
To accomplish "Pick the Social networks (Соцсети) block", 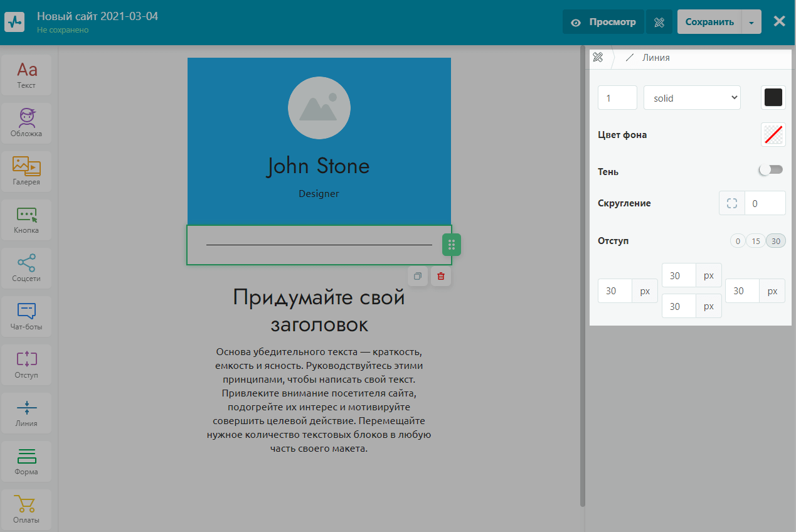I will (x=26, y=268).
